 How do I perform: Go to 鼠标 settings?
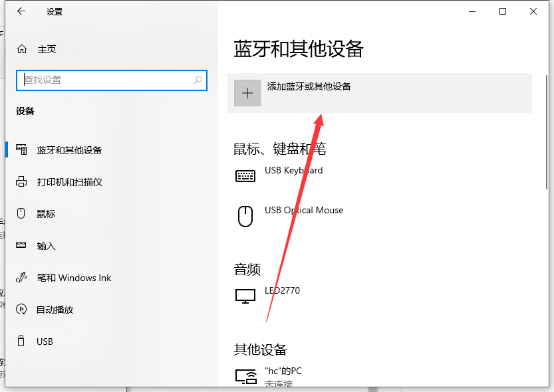pos(46,214)
